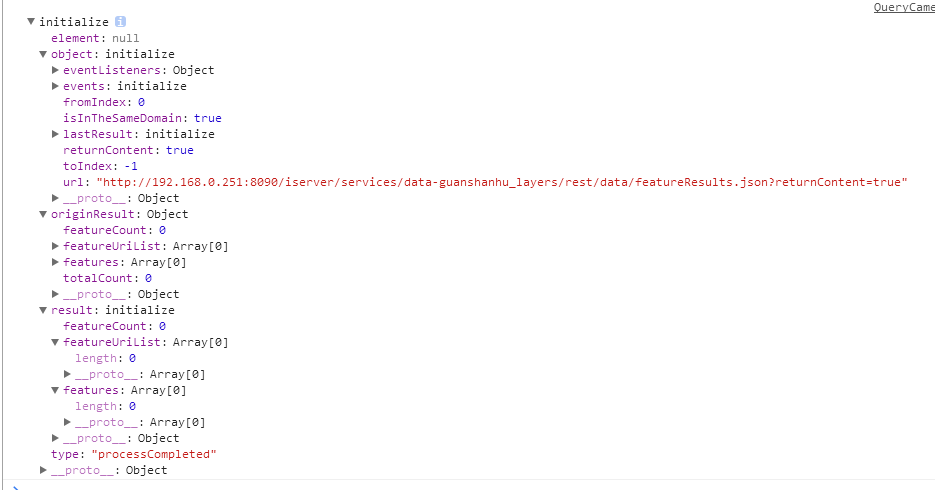Select the element: null property
Screen dimensions: 935x490
pyautogui.click(x=95, y=38)
